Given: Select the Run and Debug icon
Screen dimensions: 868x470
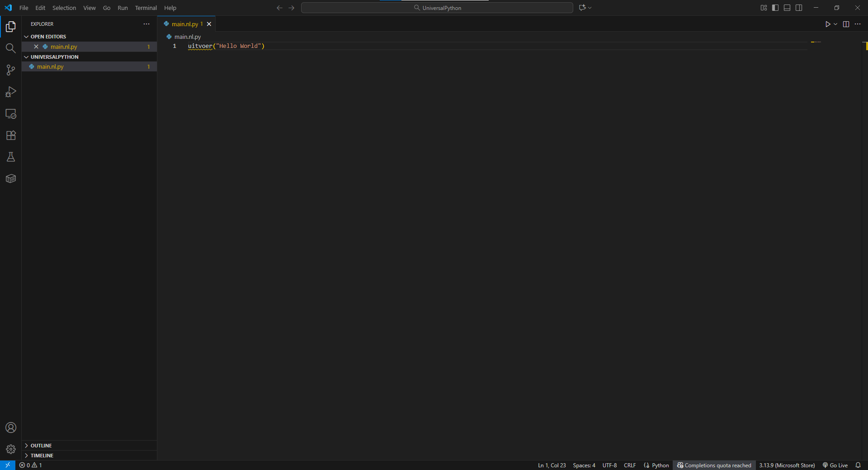Looking at the screenshot, I should tap(10, 92).
